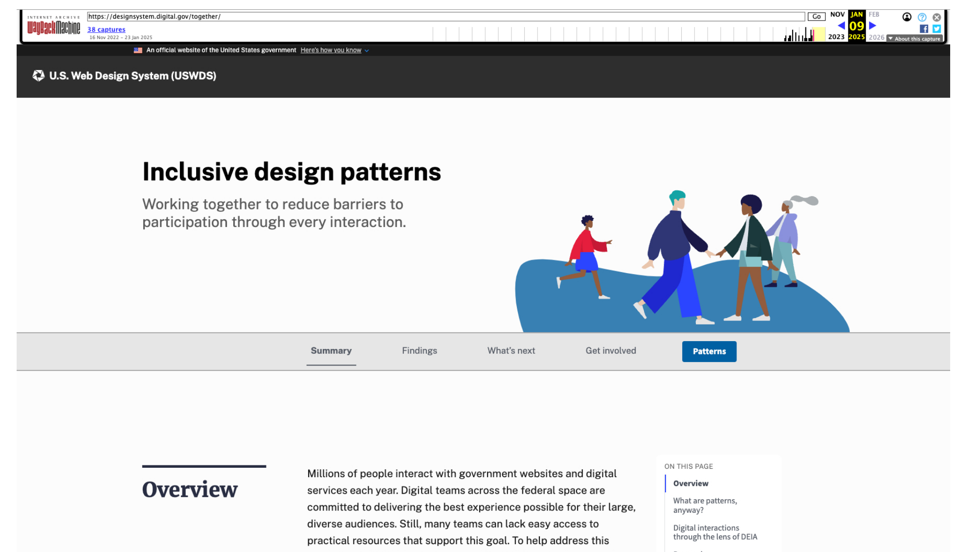Share the capture on Twitter
The width and height of the screenshot is (980, 552).
(936, 29)
